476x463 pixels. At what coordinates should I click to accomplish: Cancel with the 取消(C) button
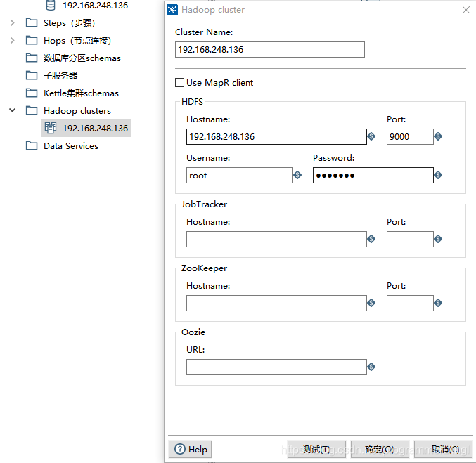coord(443,449)
